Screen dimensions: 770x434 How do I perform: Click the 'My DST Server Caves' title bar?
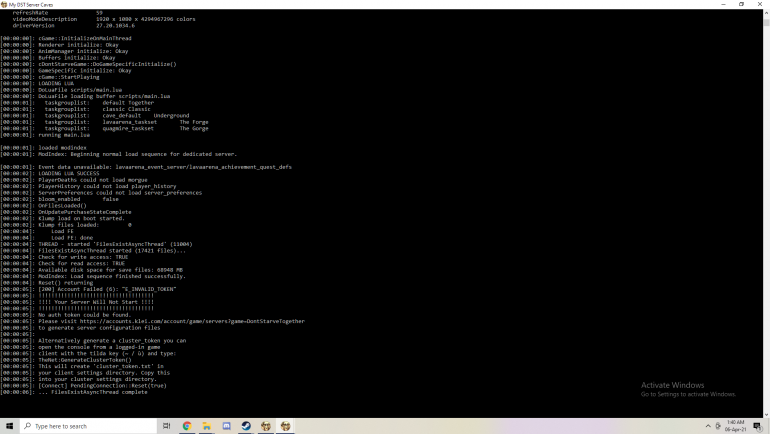(x=300, y=4)
